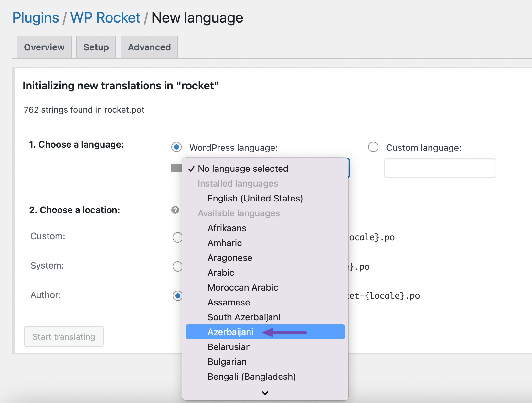Screen dimensions: 532x403
Task: Choose the System location radio button
Action: coord(177,266)
